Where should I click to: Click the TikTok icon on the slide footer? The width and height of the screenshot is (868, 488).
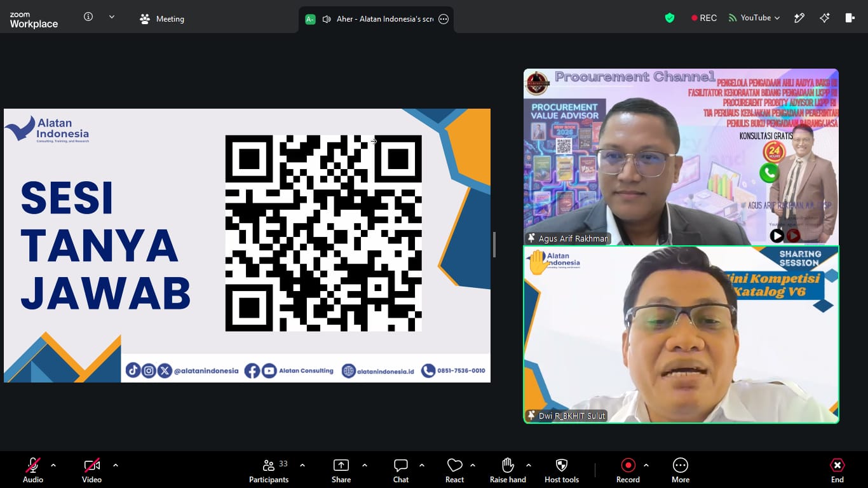tap(133, 370)
